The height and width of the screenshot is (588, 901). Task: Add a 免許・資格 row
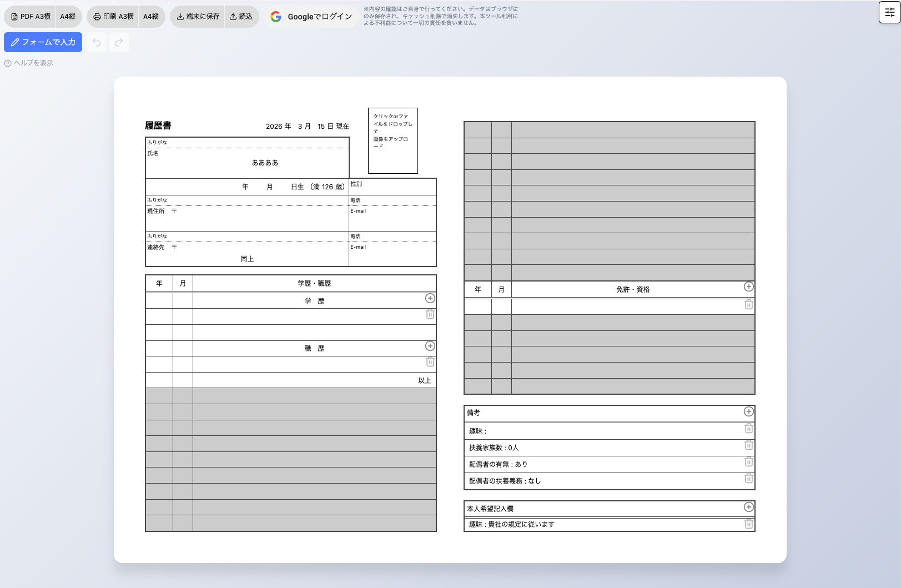coord(748,287)
